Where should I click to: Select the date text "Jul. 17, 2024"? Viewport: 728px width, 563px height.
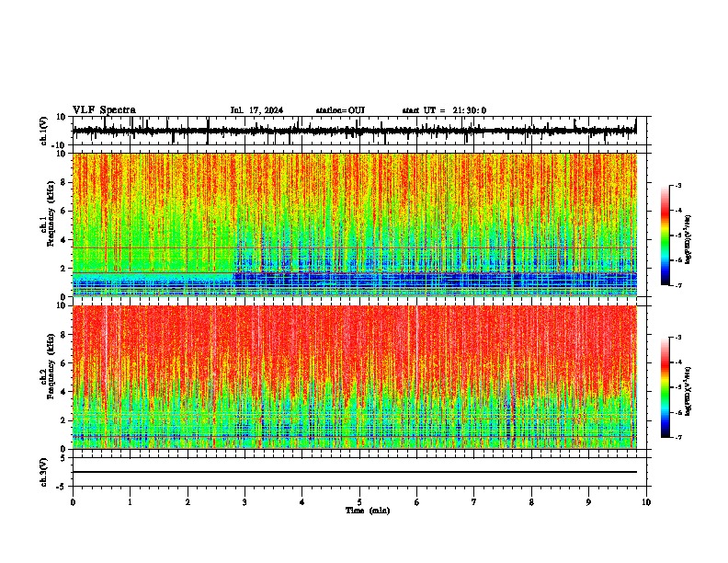pos(256,110)
